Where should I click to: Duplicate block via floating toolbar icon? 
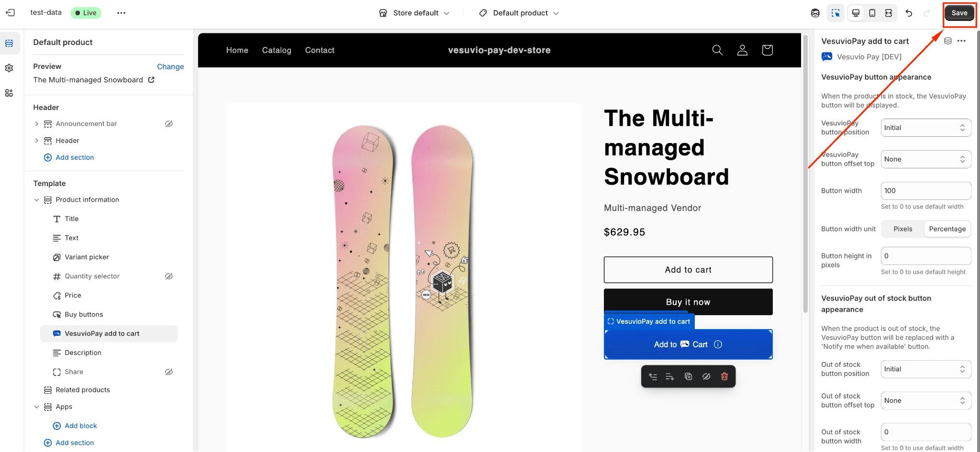tap(689, 376)
